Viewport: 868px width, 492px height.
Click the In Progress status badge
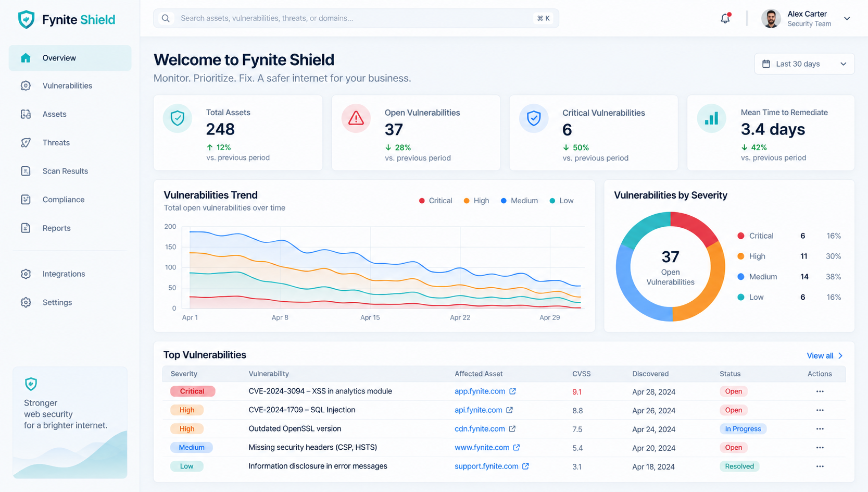743,429
